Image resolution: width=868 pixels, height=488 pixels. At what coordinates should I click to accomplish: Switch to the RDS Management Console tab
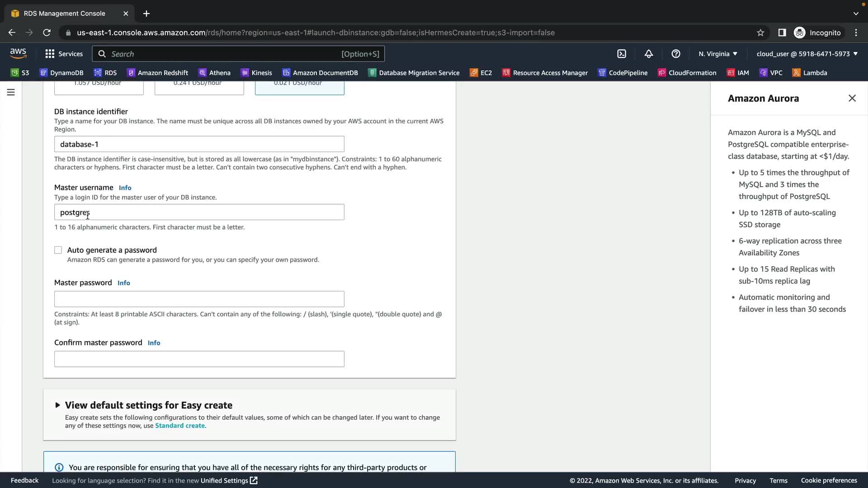(x=64, y=14)
